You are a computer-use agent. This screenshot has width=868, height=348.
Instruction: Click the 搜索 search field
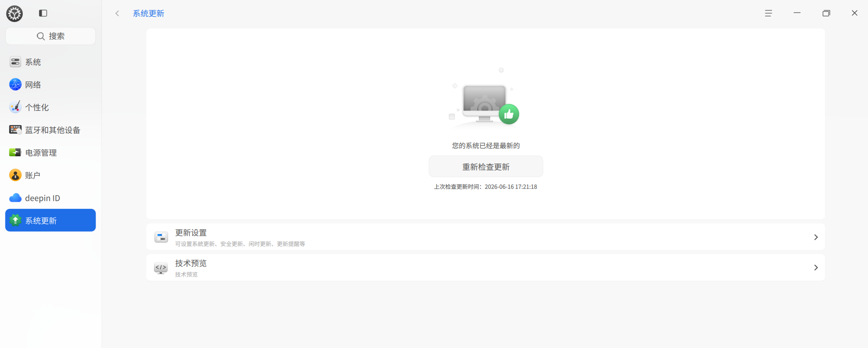[x=50, y=36]
